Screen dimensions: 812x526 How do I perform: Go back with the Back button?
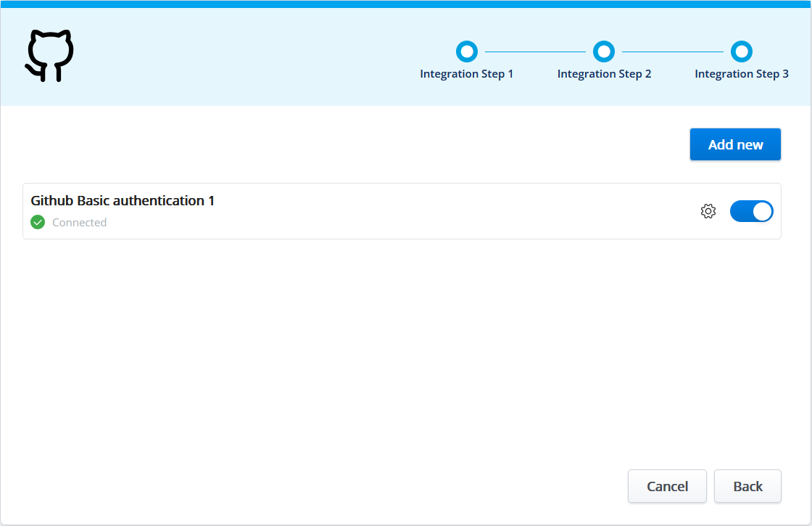pos(747,486)
